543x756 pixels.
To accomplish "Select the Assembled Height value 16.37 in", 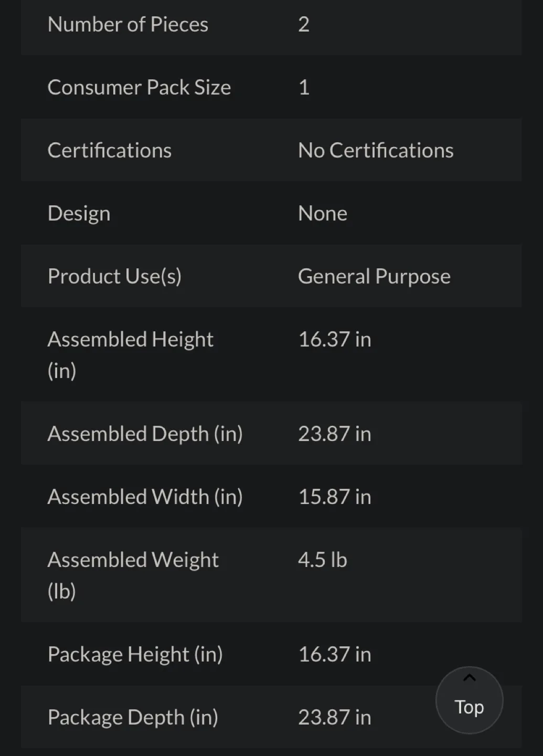I will 335,340.
